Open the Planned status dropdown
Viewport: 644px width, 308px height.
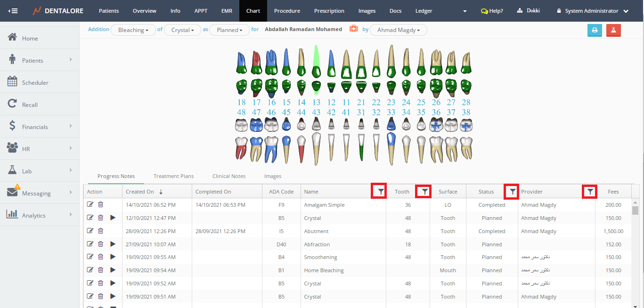(x=229, y=30)
